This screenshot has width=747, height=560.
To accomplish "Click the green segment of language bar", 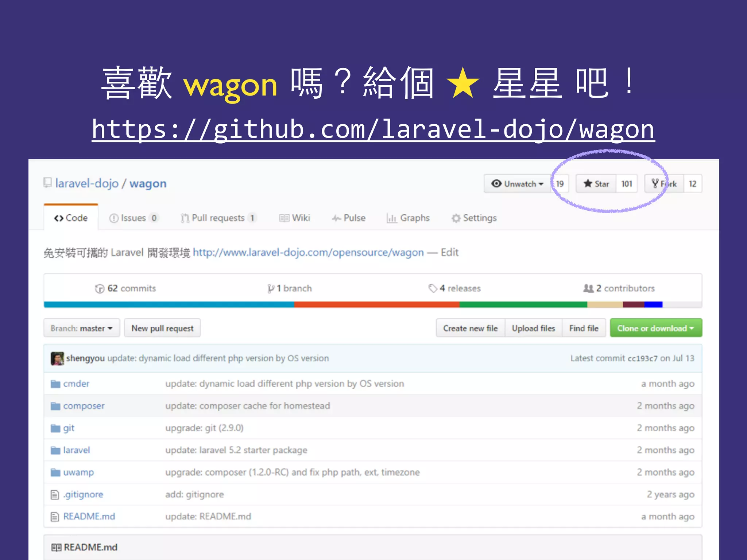I will (523, 305).
